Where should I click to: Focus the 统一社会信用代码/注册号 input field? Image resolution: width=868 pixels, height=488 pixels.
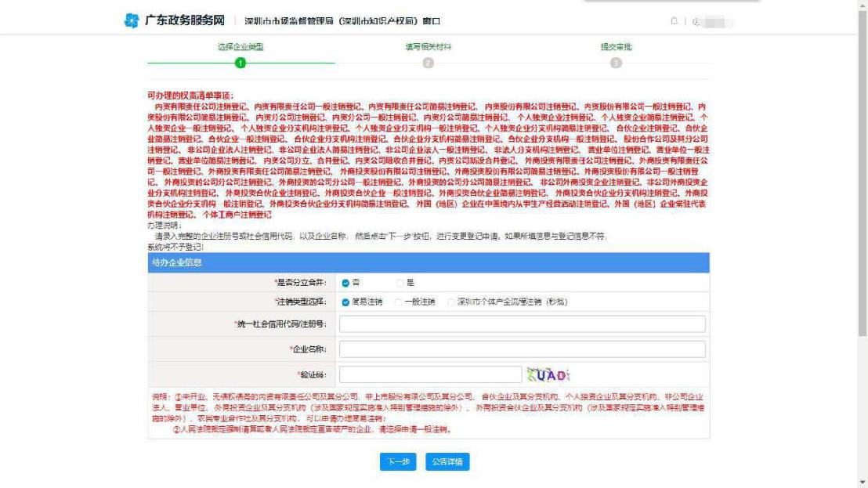tap(522, 324)
